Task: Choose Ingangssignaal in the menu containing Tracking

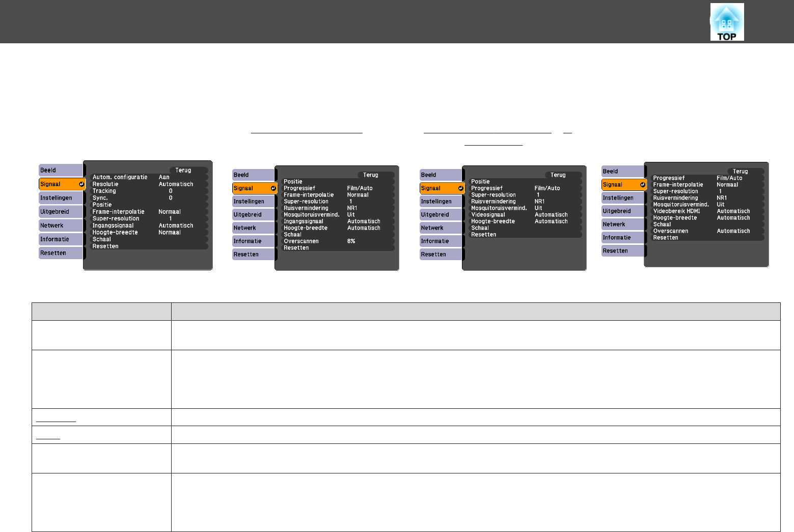Action: tap(149, 226)
